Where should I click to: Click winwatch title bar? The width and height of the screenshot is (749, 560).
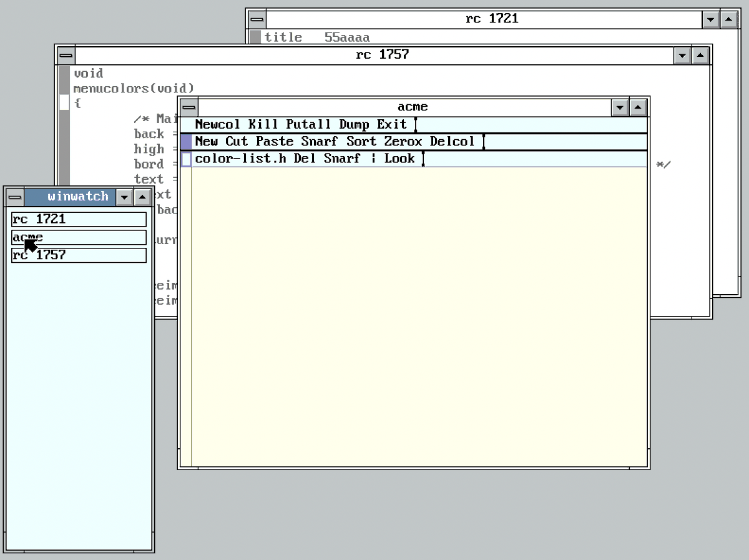[x=70, y=197]
